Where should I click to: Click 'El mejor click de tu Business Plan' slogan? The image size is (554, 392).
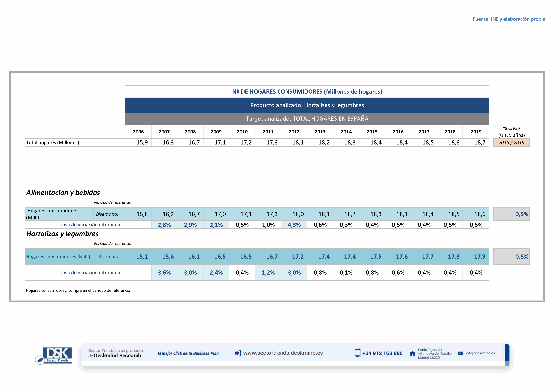pos(188,353)
